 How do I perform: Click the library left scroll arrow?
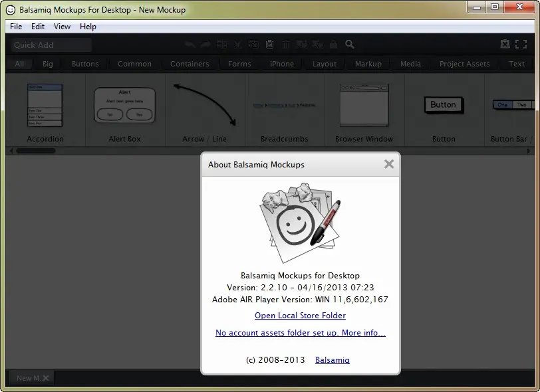click(11, 150)
